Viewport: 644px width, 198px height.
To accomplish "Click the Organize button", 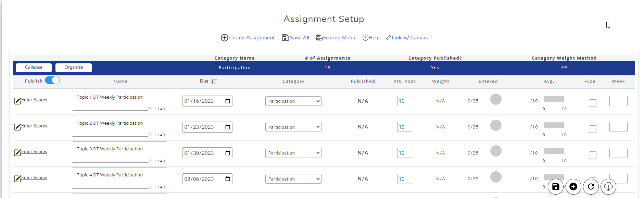I will click(74, 67).
